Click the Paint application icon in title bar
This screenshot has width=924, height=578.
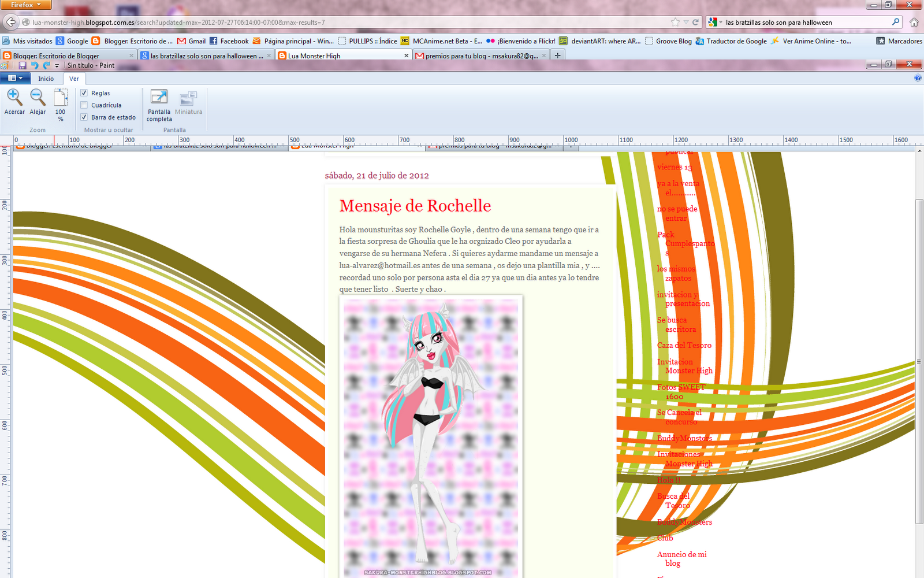click(x=5, y=65)
